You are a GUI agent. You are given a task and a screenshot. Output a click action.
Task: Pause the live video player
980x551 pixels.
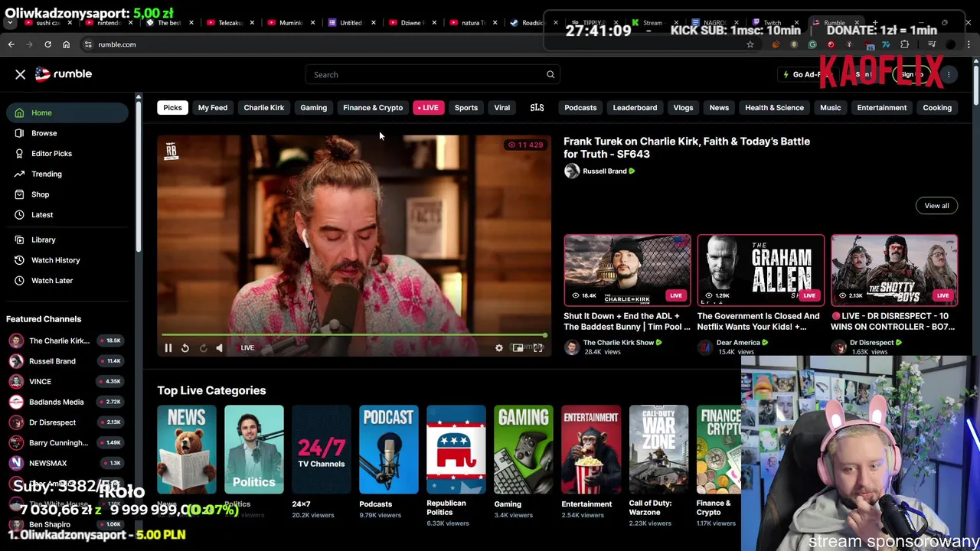point(168,348)
